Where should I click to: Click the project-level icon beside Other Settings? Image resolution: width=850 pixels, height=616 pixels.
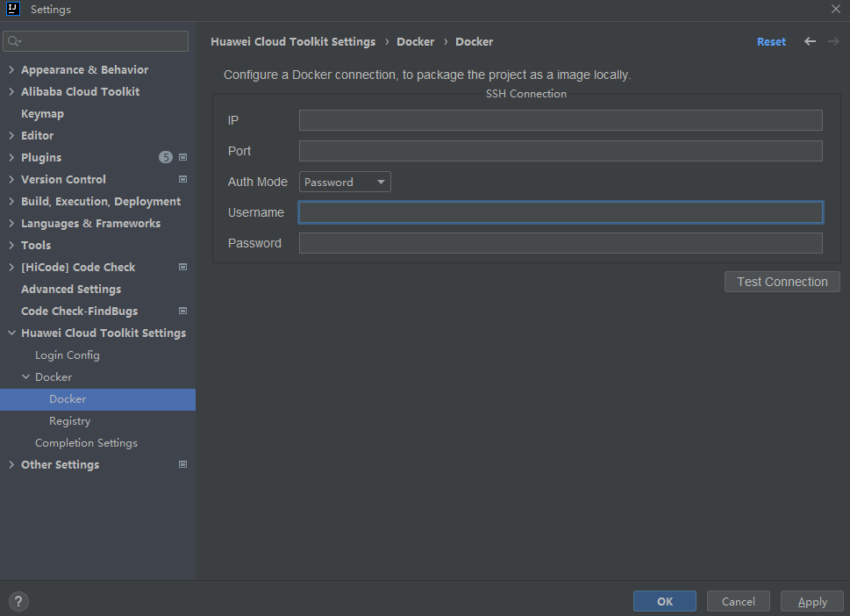point(182,464)
